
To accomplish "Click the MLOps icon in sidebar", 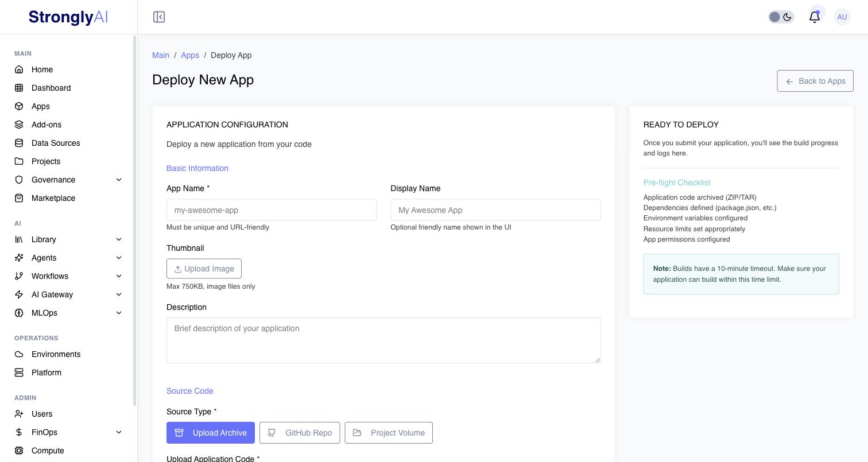I will (19, 313).
